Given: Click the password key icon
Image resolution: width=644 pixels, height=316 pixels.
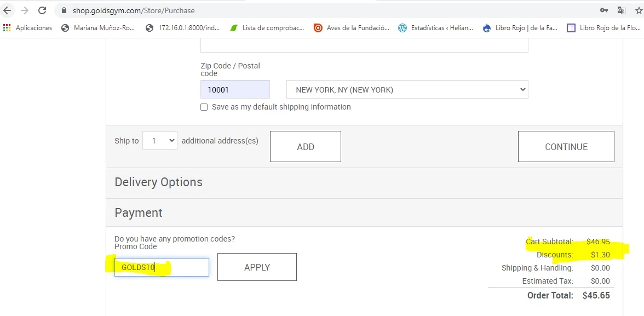Looking at the screenshot, I should pyautogui.click(x=604, y=10).
